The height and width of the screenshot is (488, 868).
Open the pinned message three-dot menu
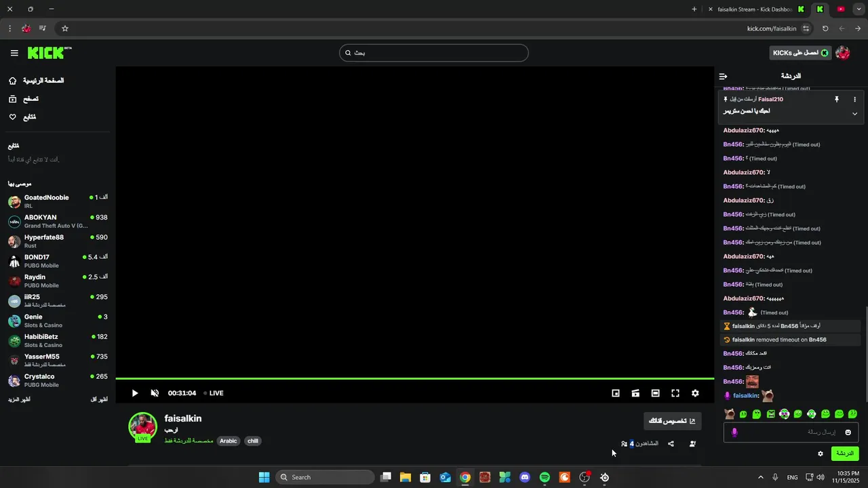854,100
